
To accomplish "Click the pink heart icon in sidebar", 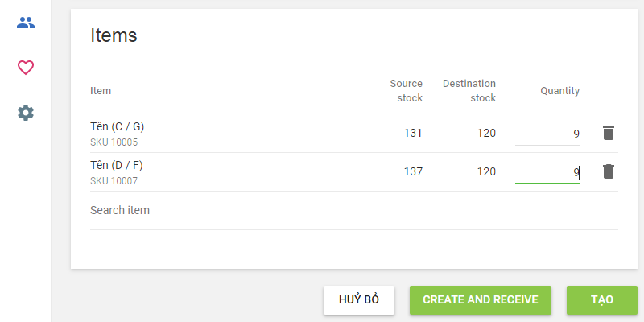I will click(26, 68).
